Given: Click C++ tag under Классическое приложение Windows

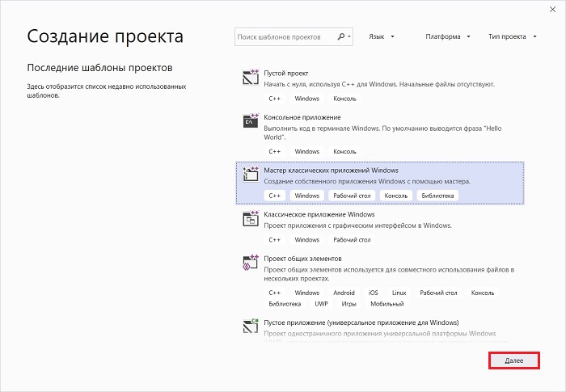Looking at the screenshot, I should [x=274, y=240].
